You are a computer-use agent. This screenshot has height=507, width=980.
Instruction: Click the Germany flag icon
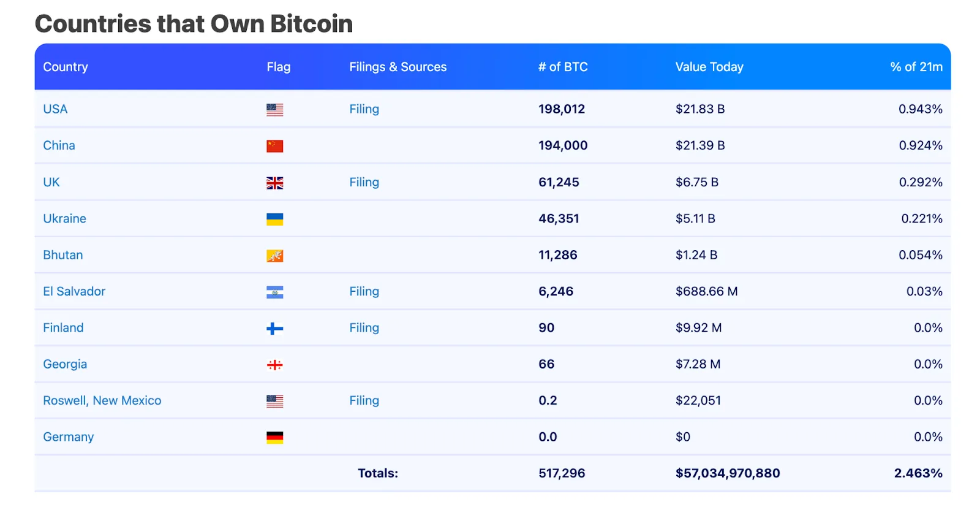click(275, 437)
